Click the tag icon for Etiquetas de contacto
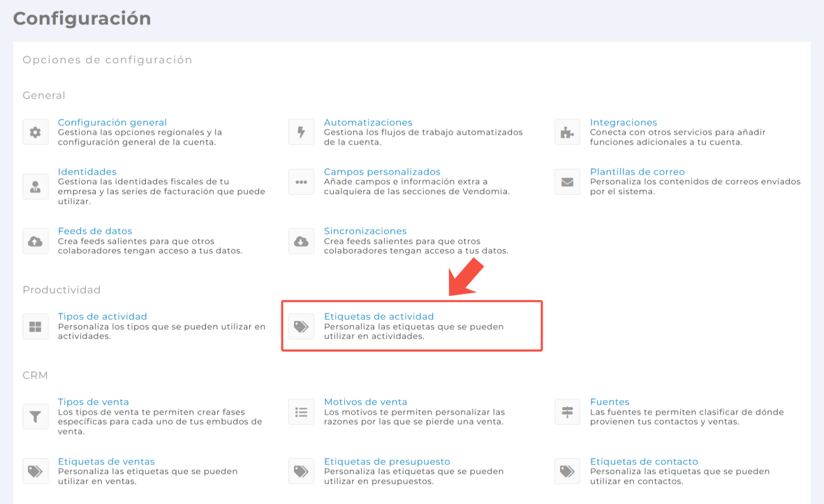Image resolution: width=824 pixels, height=504 pixels. point(567,471)
